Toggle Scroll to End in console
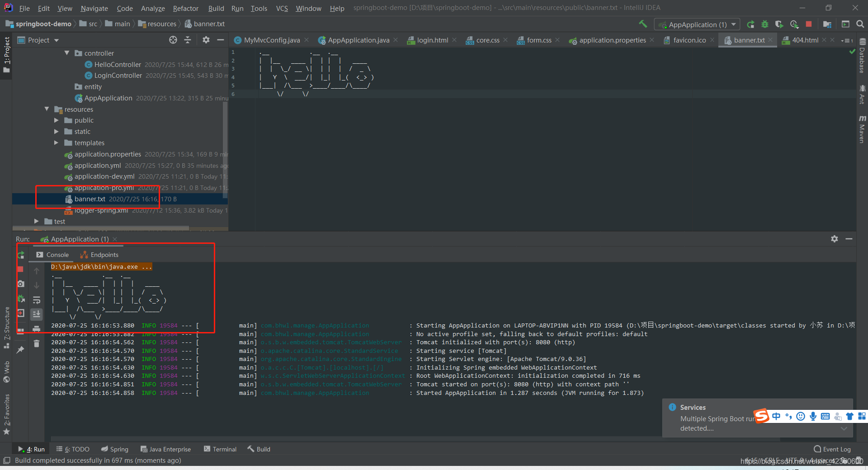The width and height of the screenshot is (868, 470). click(37, 314)
